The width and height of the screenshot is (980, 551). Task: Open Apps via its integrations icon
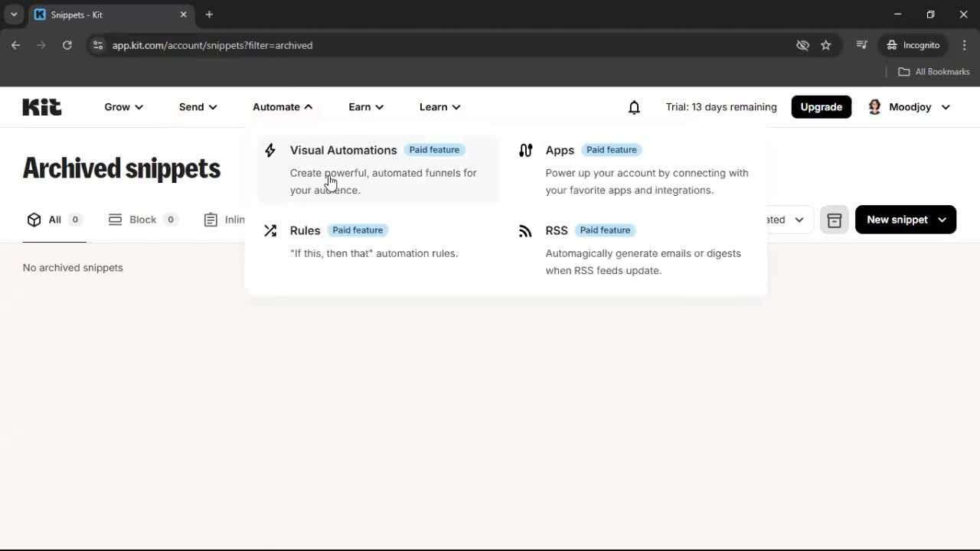(525, 150)
